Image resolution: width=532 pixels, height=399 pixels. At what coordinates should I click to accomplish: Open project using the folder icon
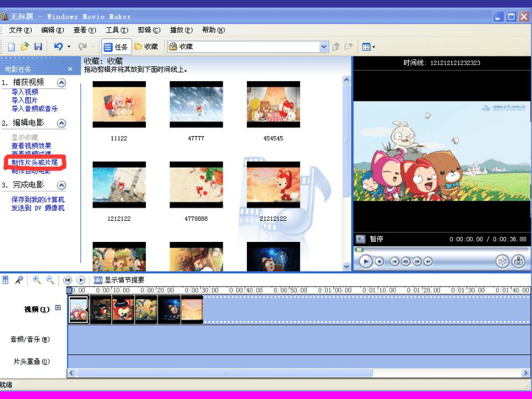(25, 47)
